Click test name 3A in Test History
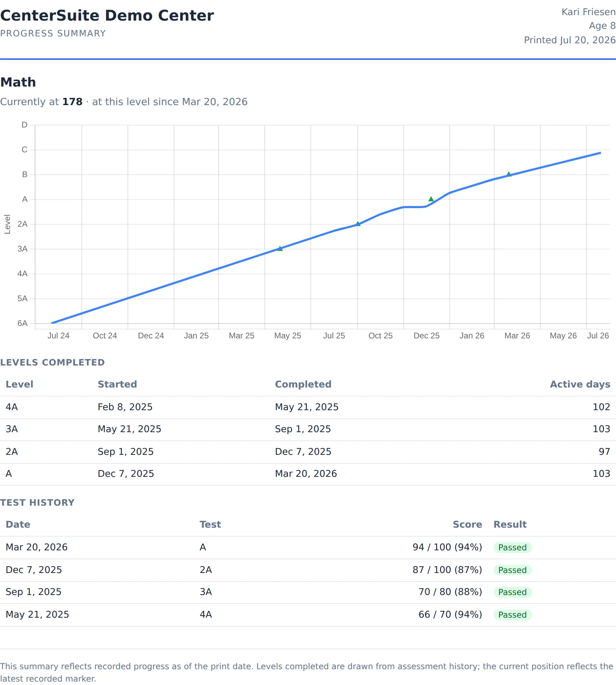 (x=206, y=592)
